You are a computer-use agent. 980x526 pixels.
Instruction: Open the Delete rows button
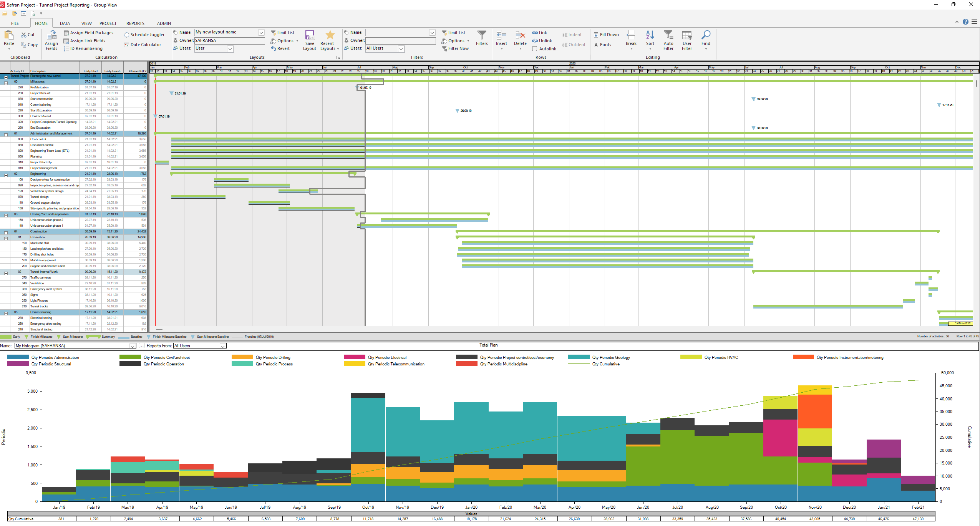tap(520, 40)
